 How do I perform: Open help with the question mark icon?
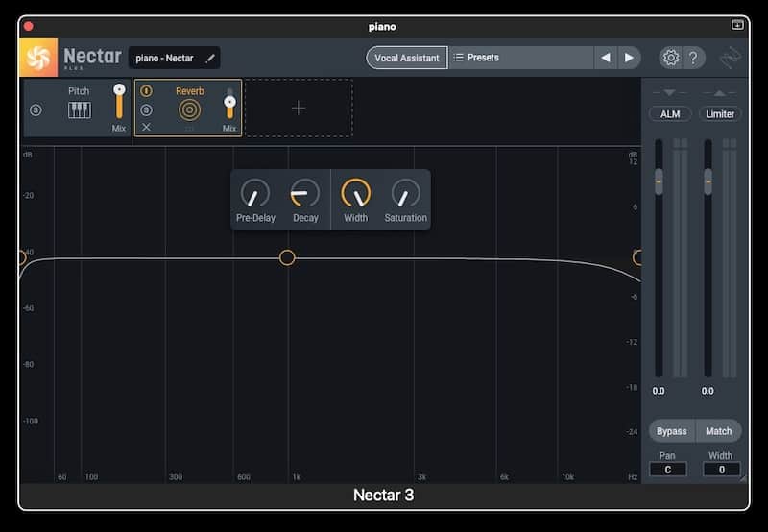[693, 59]
